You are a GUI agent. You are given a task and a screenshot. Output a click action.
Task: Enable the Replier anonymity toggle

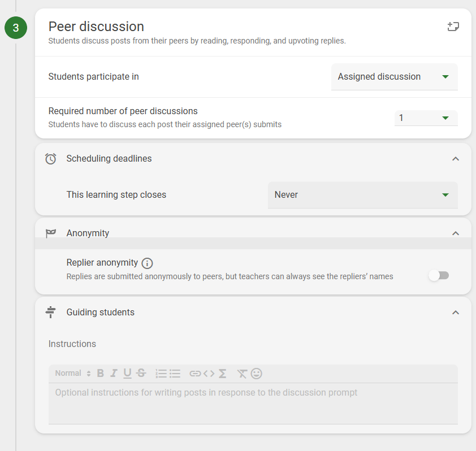point(439,275)
